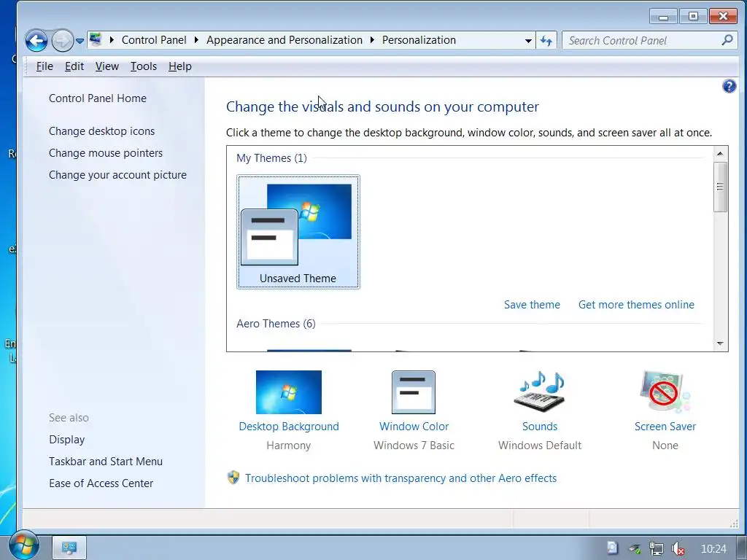Click the blue Help question mark icon

pos(729,86)
